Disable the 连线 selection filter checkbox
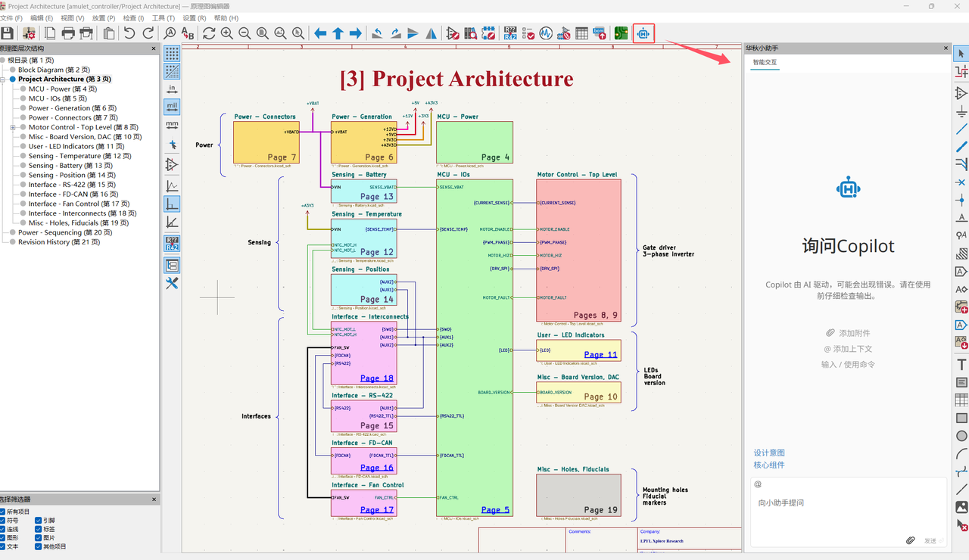This screenshot has height=560, width=969. click(3, 529)
